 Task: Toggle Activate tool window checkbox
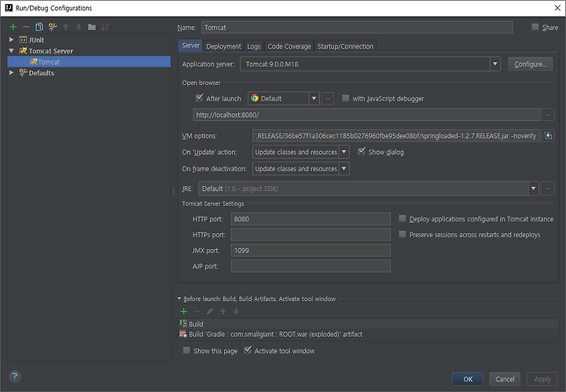(x=248, y=350)
